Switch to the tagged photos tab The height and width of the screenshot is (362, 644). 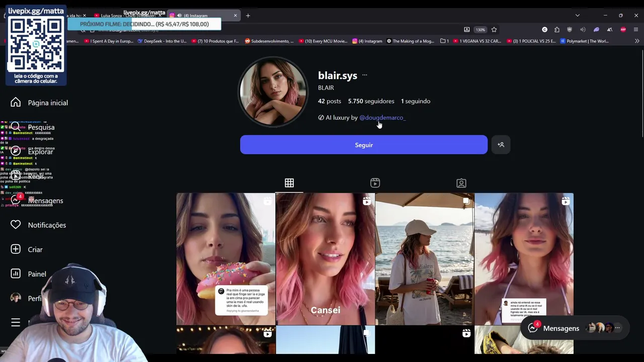(x=461, y=183)
